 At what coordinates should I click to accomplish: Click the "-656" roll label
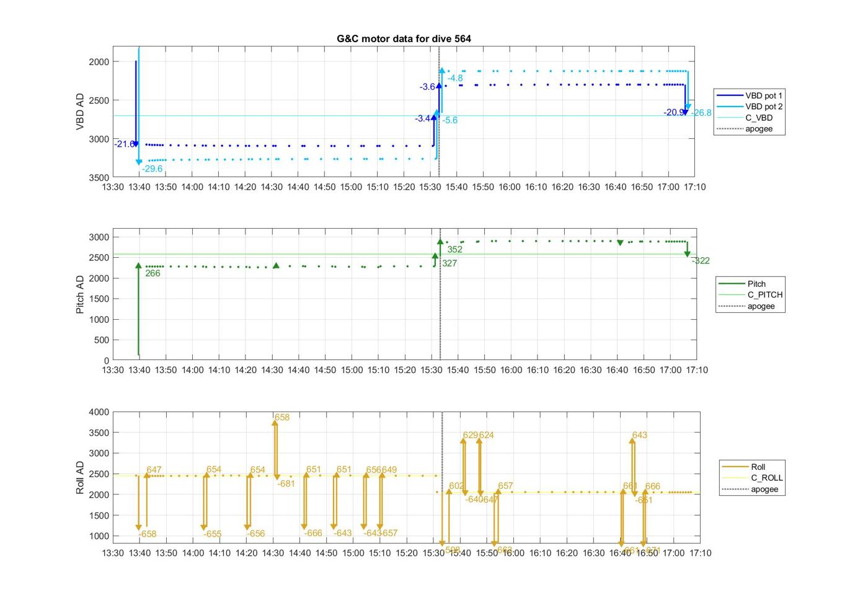tap(255, 534)
